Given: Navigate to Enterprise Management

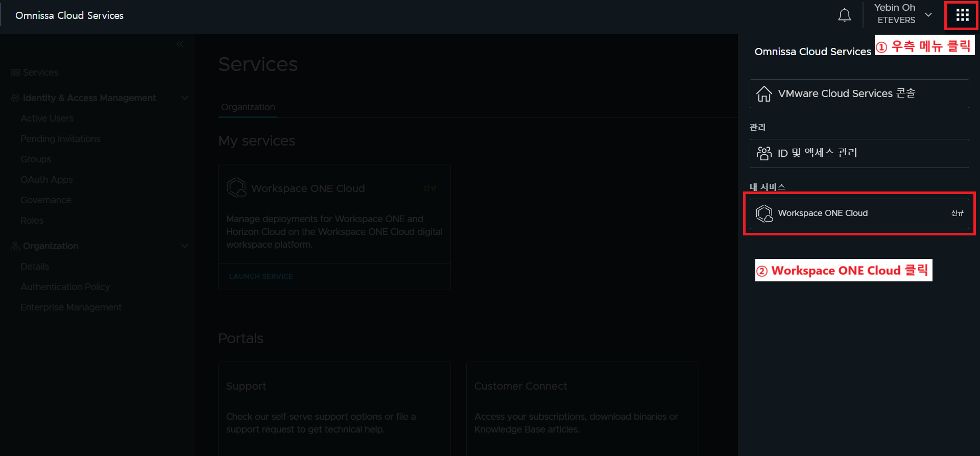Looking at the screenshot, I should (x=71, y=307).
